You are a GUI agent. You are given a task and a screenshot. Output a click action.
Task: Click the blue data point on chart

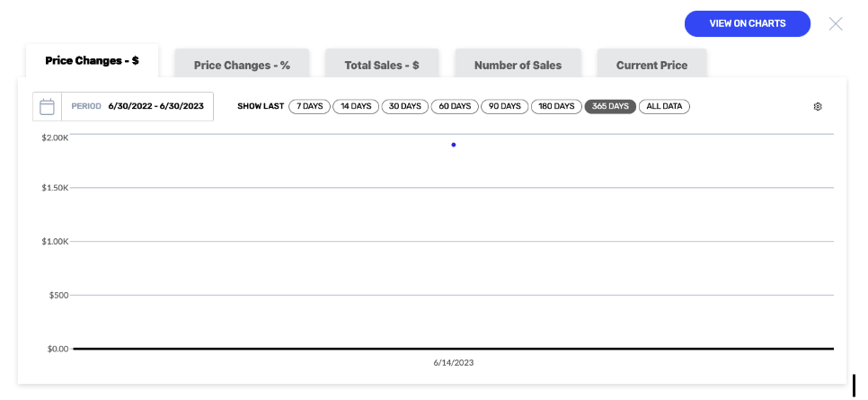tap(454, 145)
